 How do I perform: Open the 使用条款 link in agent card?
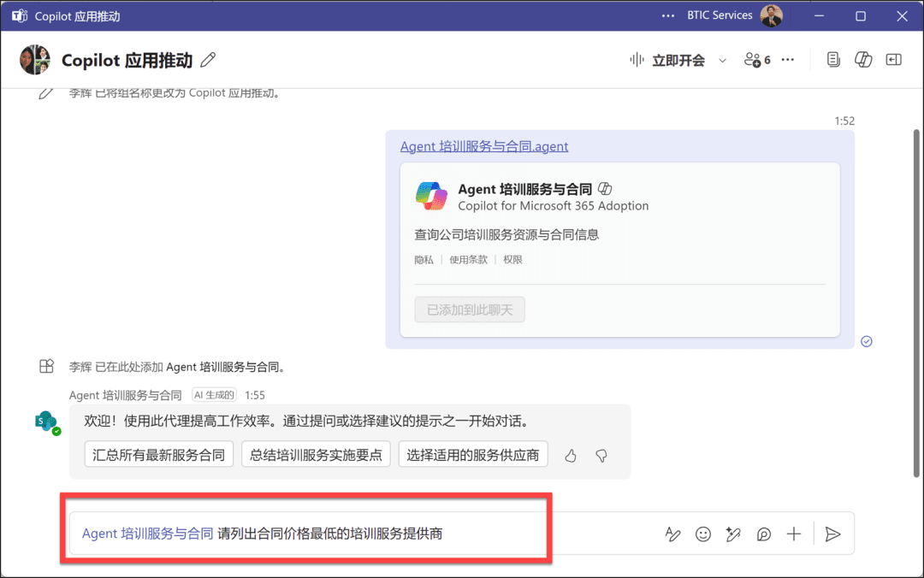tap(469, 260)
